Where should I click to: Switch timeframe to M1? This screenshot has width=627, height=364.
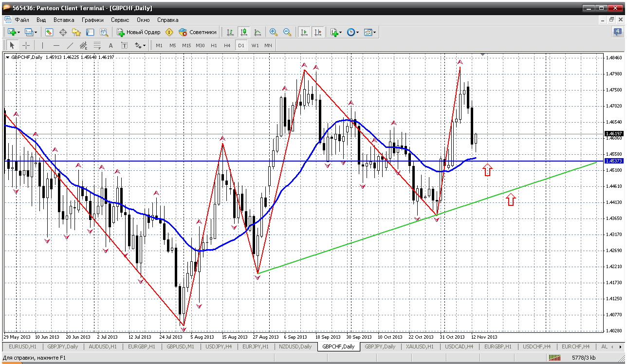coord(159,45)
